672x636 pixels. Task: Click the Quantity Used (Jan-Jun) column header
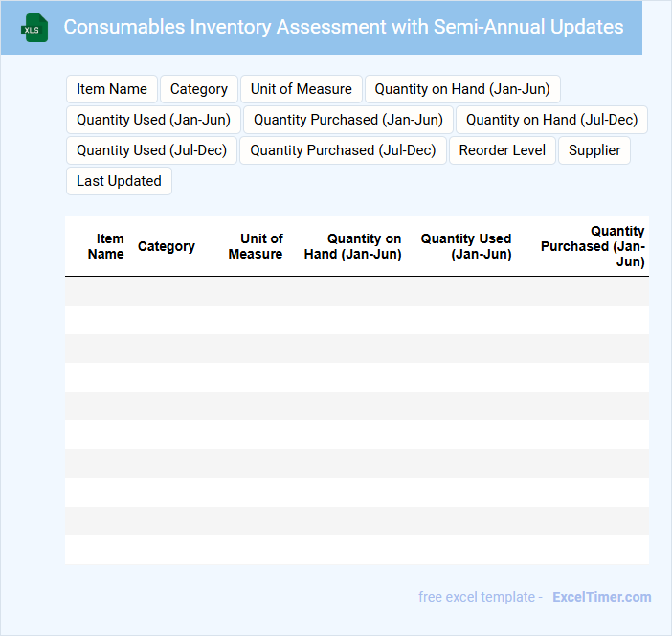click(x=466, y=246)
